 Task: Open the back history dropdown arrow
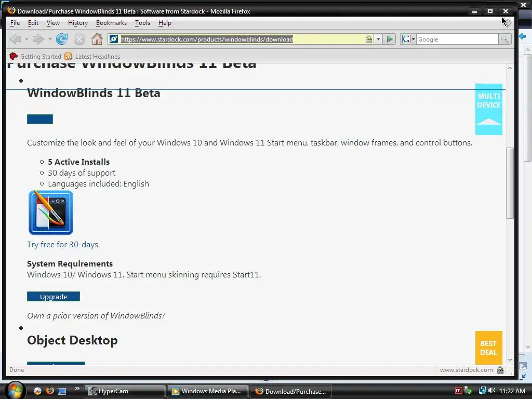(x=26, y=39)
